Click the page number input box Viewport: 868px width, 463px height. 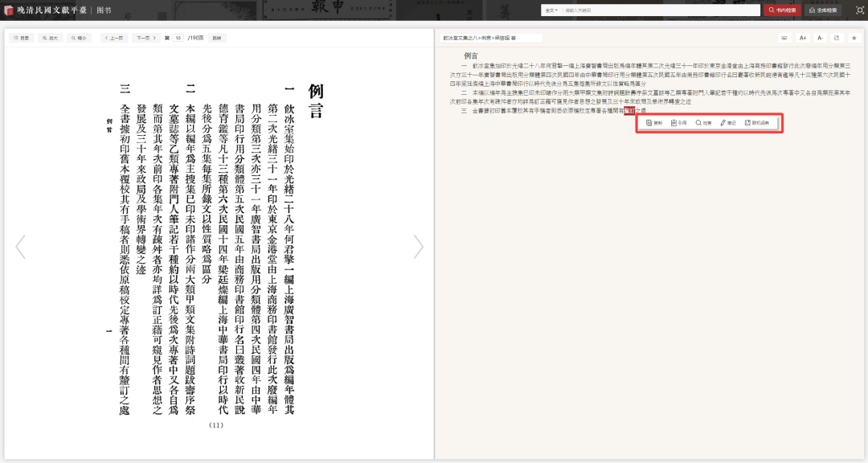tap(178, 38)
